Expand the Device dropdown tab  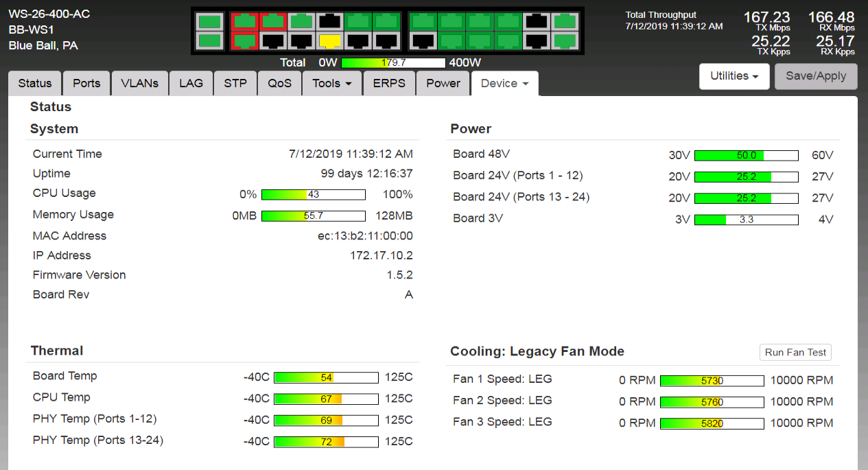(504, 84)
